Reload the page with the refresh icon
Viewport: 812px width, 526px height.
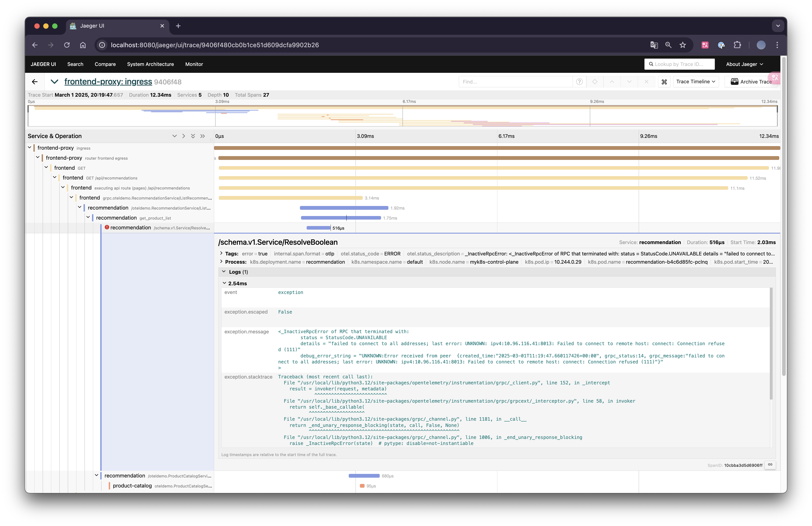[67, 45]
